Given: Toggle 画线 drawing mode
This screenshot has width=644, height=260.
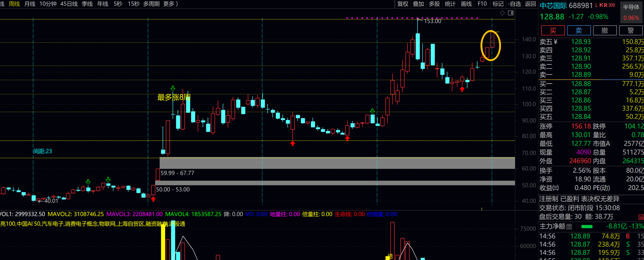Looking at the screenshot, I should [466, 4].
